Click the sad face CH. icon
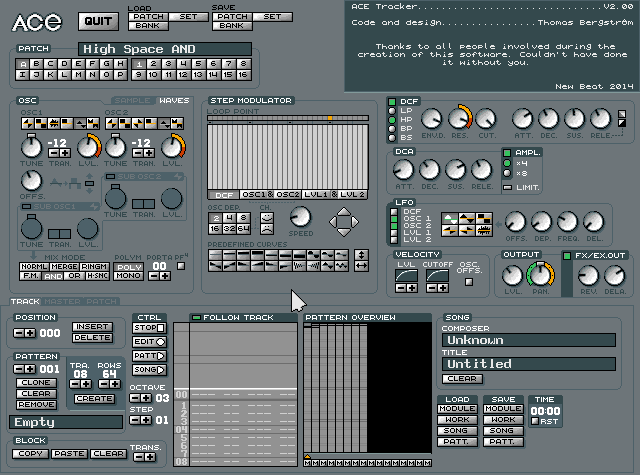 [x=267, y=229]
